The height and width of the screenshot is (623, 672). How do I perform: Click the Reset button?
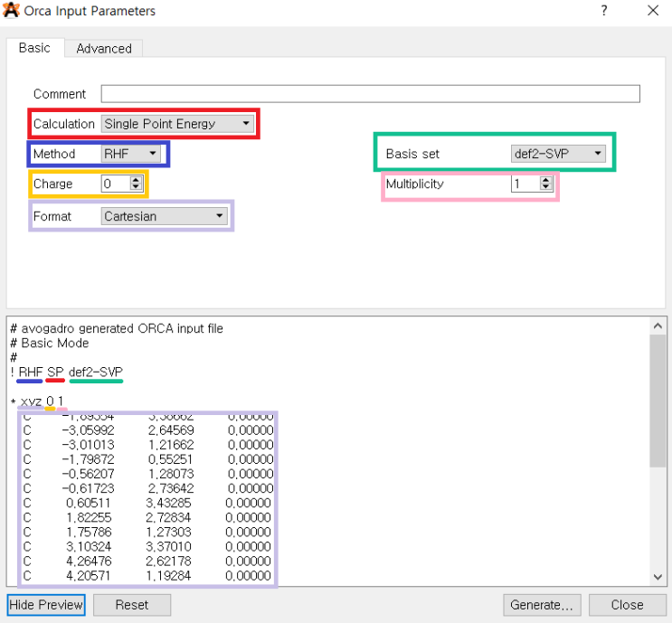coord(132,605)
